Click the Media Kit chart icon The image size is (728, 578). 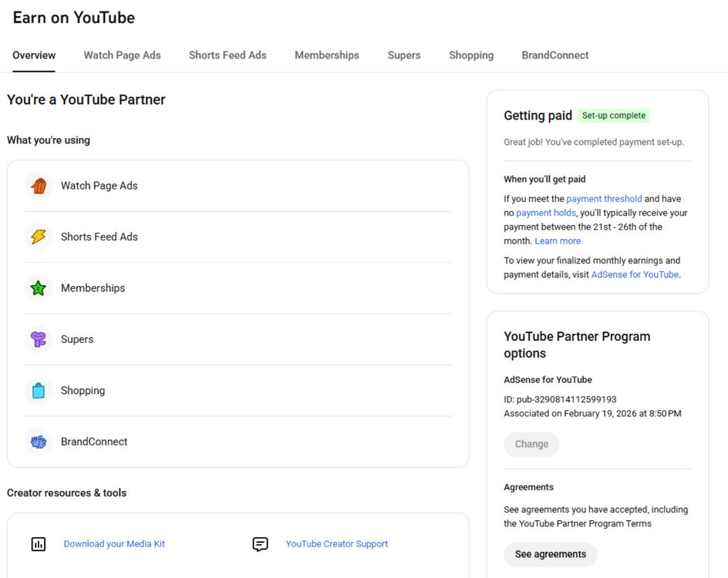(x=39, y=544)
